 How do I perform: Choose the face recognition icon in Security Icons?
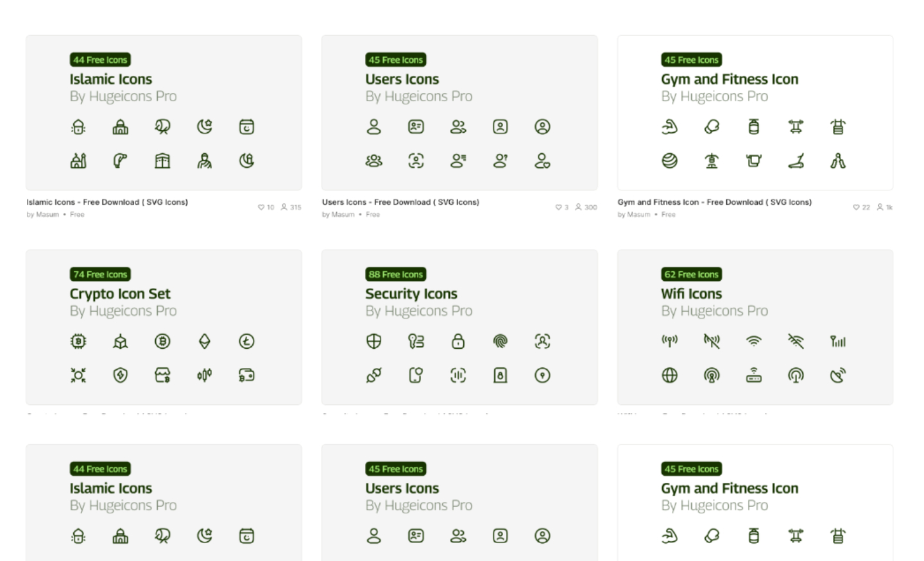click(542, 342)
